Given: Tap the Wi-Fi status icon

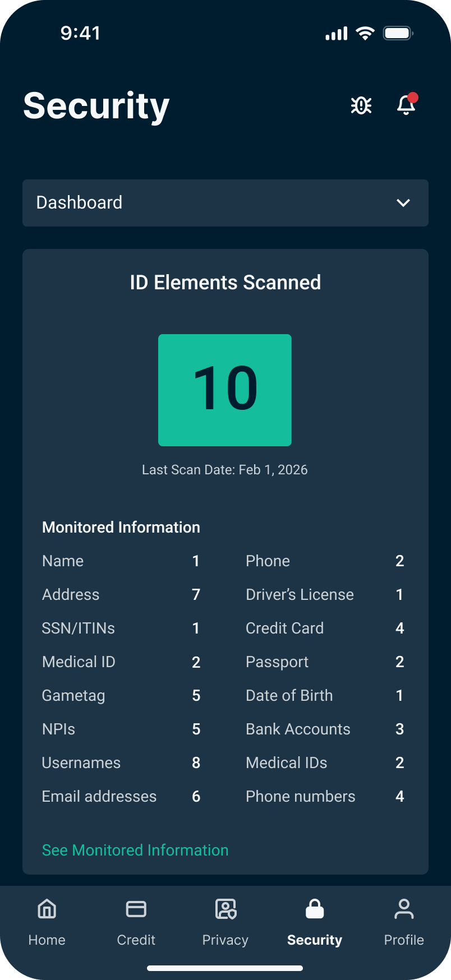Looking at the screenshot, I should [365, 34].
